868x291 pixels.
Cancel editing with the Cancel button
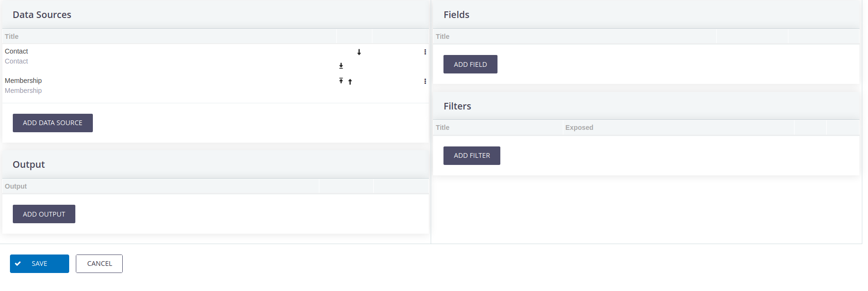click(99, 264)
